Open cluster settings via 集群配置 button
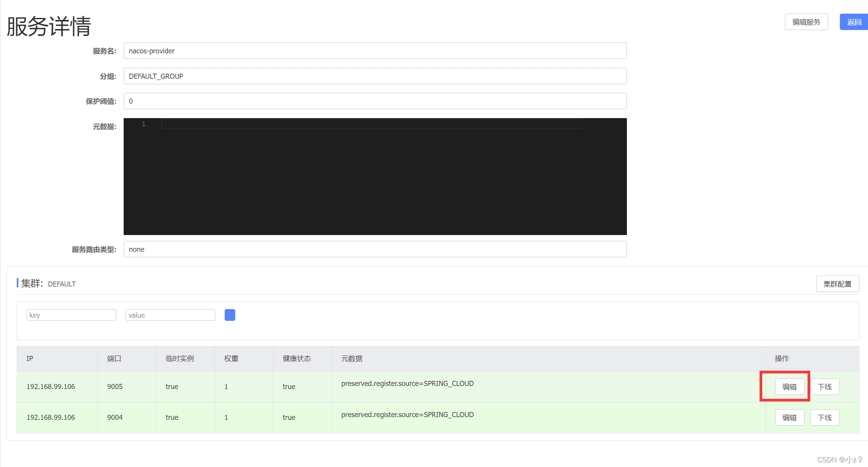The image size is (868, 467). tap(837, 284)
